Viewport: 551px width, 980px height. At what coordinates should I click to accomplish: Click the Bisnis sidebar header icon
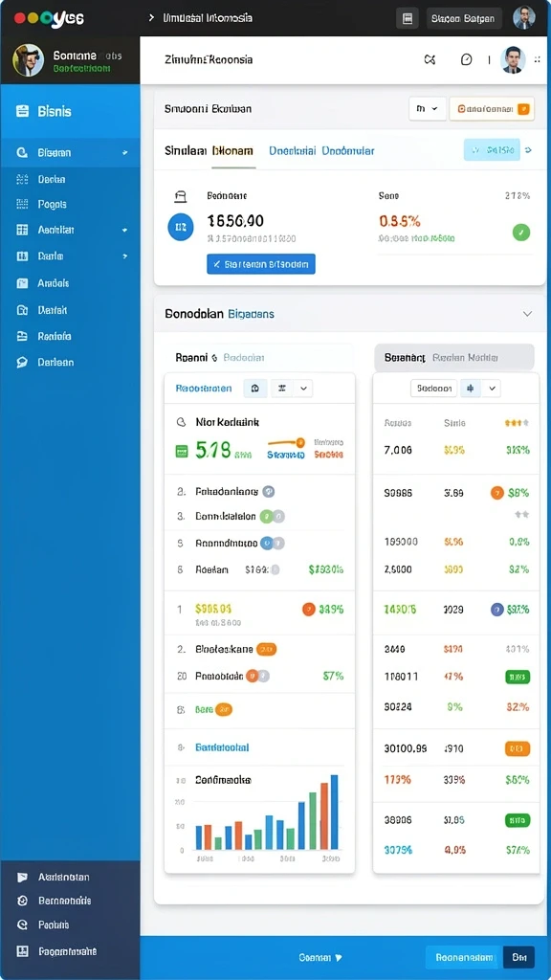(x=23, y=112)
